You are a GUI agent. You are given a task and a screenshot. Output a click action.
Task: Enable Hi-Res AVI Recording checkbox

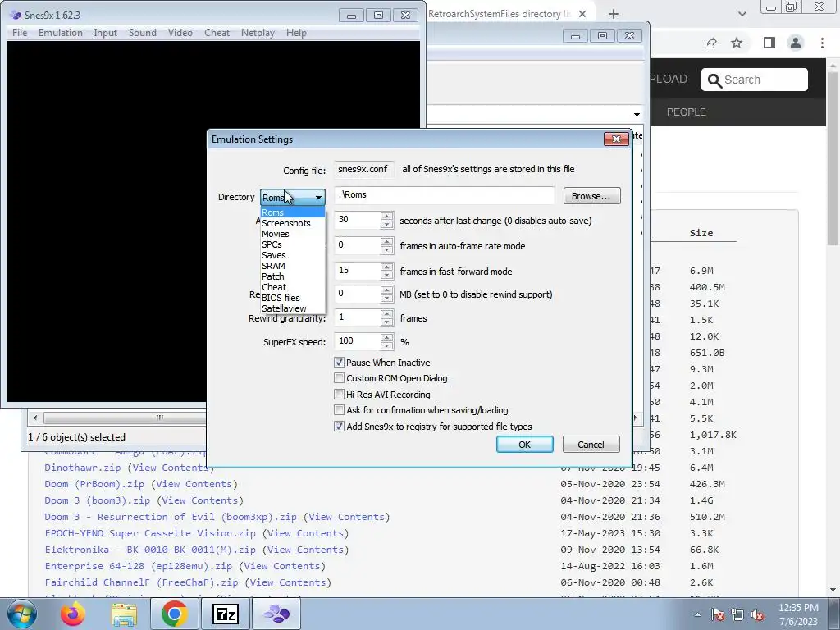pos(339,395)
